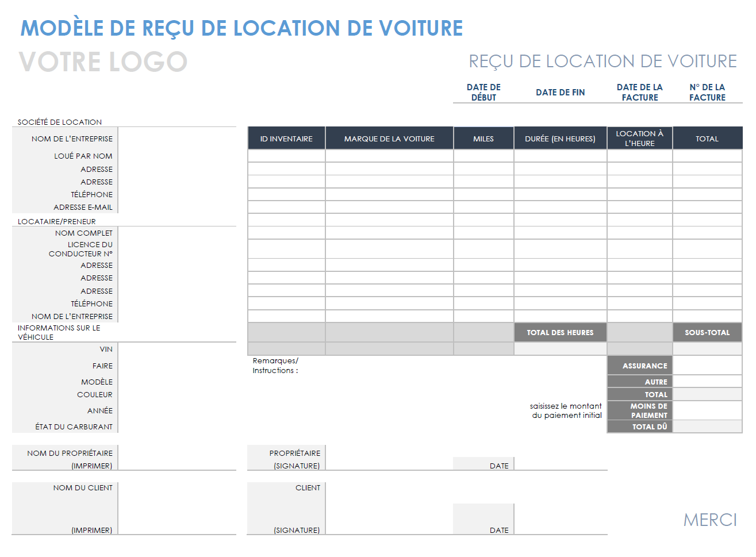Select the TOTAL DÛ label
The image size is (756, 557).
click(640, 427)
